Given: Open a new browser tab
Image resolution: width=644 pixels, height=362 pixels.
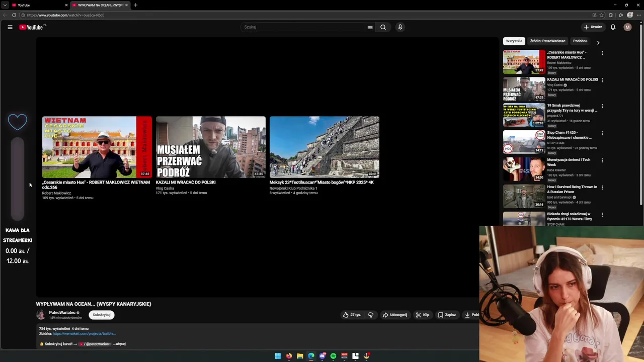Looking at the screenshot, I should tap(135, 5).
